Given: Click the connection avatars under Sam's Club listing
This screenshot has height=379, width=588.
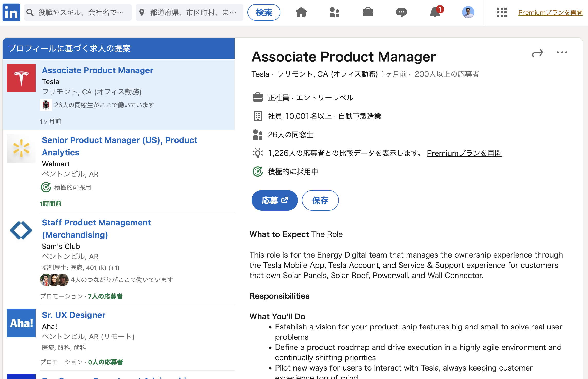Looking at the screenshot, I should (x=54, y=280).
